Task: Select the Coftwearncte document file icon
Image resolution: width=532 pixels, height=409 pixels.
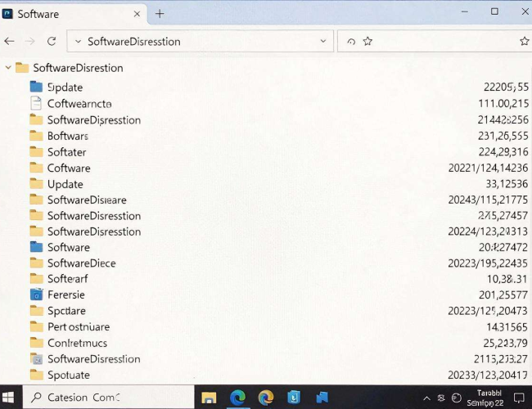Action: pos(36,103)
